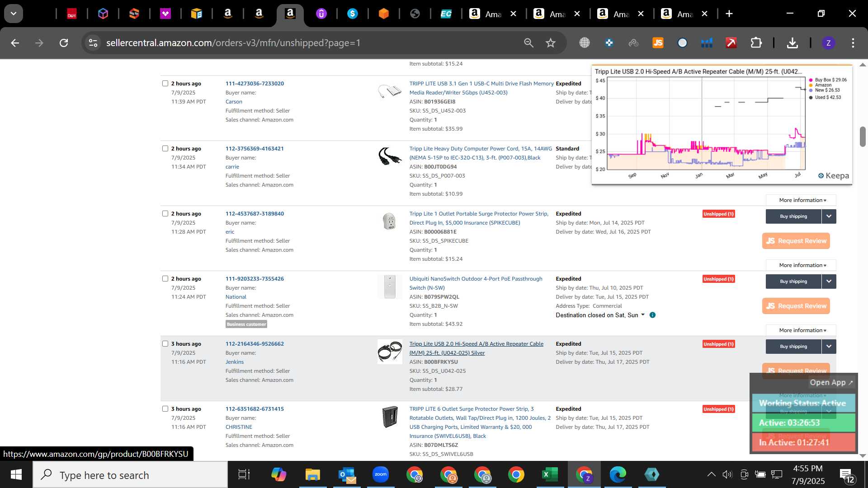The width and height of the screenshot is (868, 488).
Task: Click Request Review for SPIKECUBE order
Action: 796,241
